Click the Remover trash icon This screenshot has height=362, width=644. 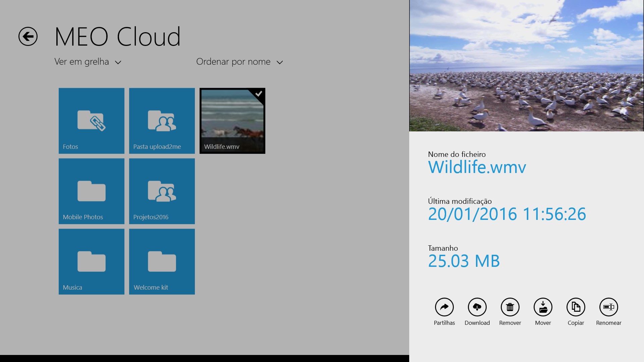pyautogui.click(x=510, y=307)
